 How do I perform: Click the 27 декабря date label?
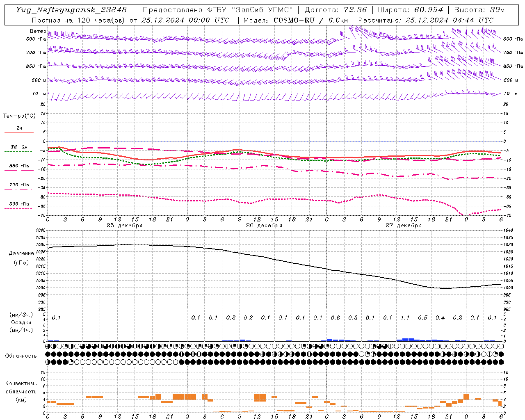pyautogui.click(x=404, y=225)
